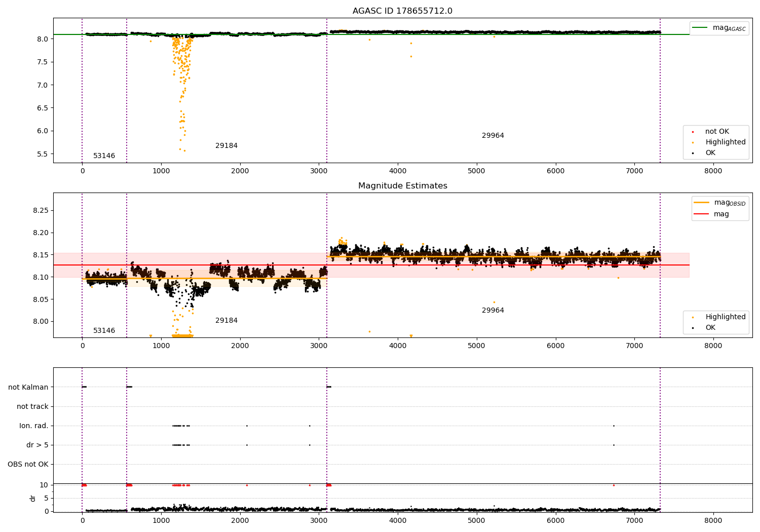Click 'Highlighted' in the top plot legend
The width and height of the screenshot is (760, 532).
point(726,142)
